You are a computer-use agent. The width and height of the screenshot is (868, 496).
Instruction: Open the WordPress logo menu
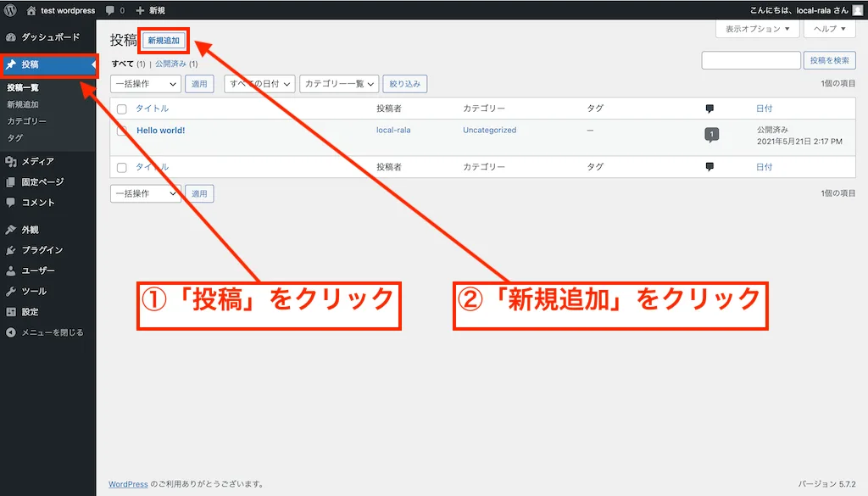coord(10,10)
